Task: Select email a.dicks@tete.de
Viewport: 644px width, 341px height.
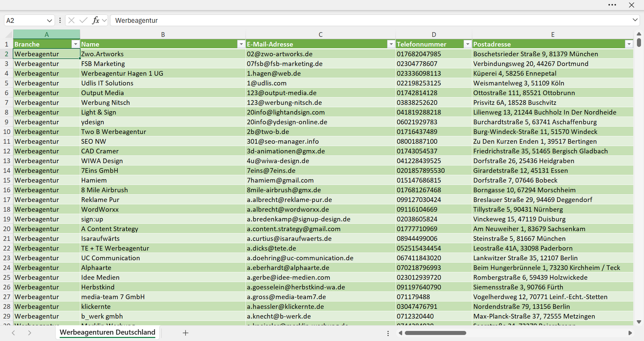Action: [321, 248]
